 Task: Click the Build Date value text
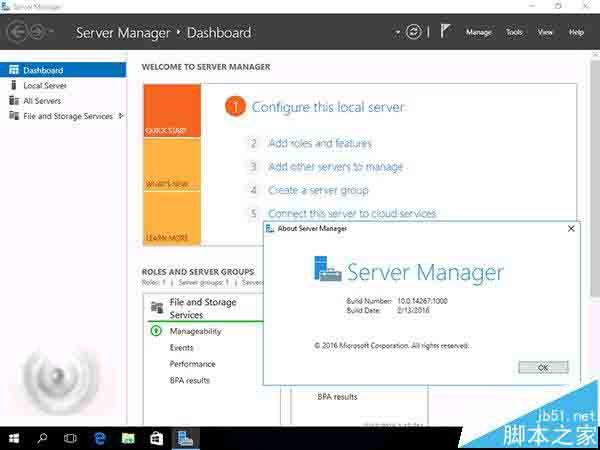click(413, 310)
